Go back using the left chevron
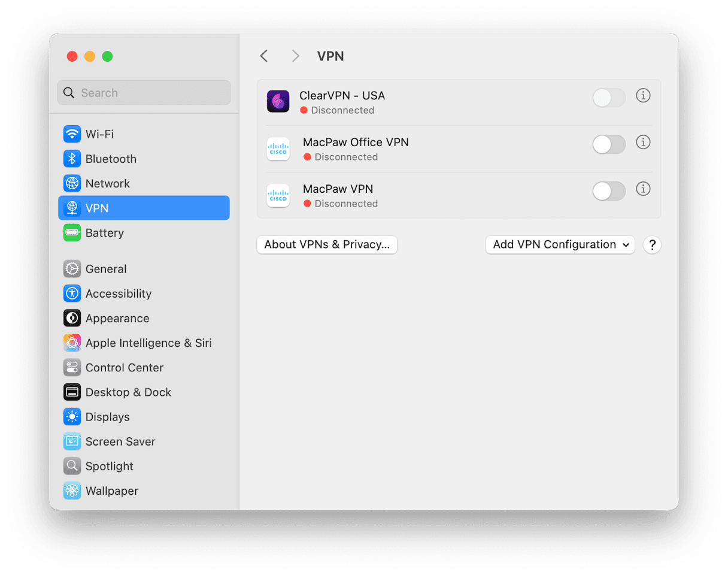This screenshot has height=575, width=728. pyautogui.click(x=264, y=56)
